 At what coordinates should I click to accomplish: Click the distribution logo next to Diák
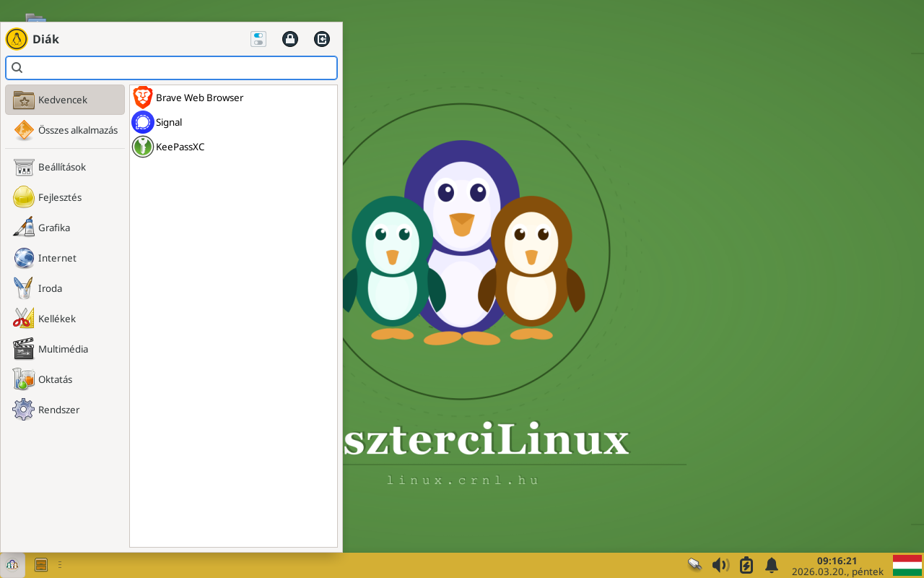(x=15, y=39)
